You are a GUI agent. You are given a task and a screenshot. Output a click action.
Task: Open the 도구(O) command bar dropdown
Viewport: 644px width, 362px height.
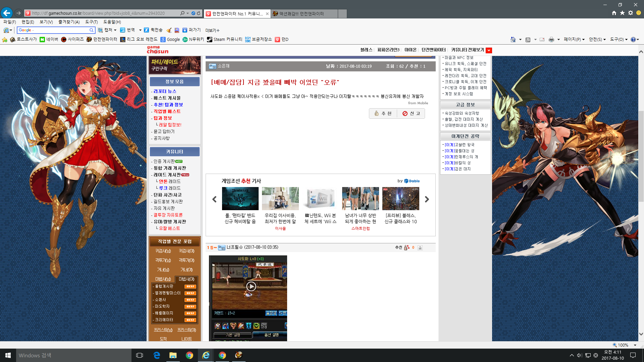(619, 40)
